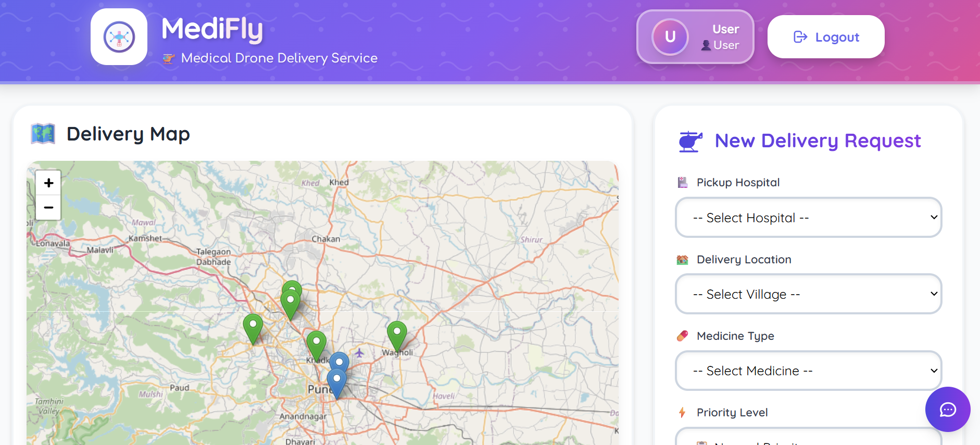The height and width of the screenshot is (445, 980).
Task: Open the Select Medicine dropdown
Action: tap(808, 371)
